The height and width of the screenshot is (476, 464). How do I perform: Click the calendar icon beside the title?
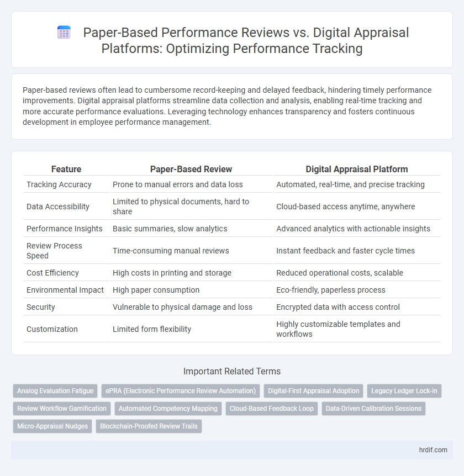(x=64, y=33)
